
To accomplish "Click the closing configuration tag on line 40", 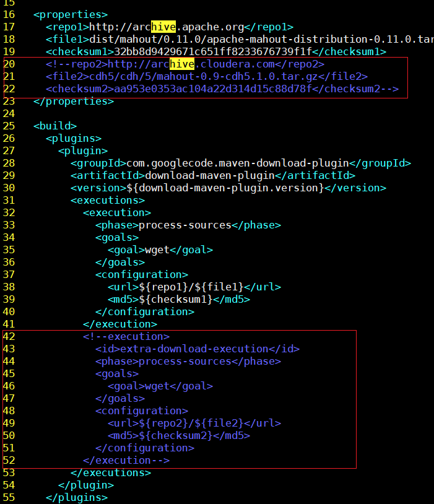I will pos(145,312).
